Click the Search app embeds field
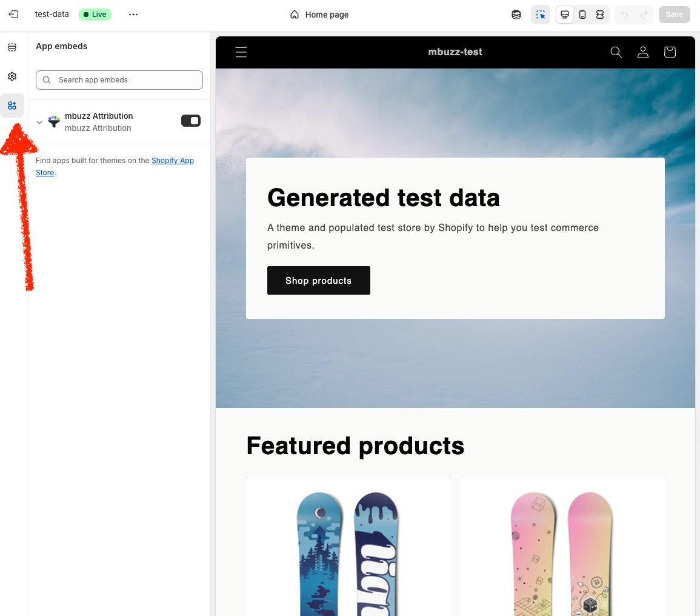700x616 pixels. click(119, 79)
